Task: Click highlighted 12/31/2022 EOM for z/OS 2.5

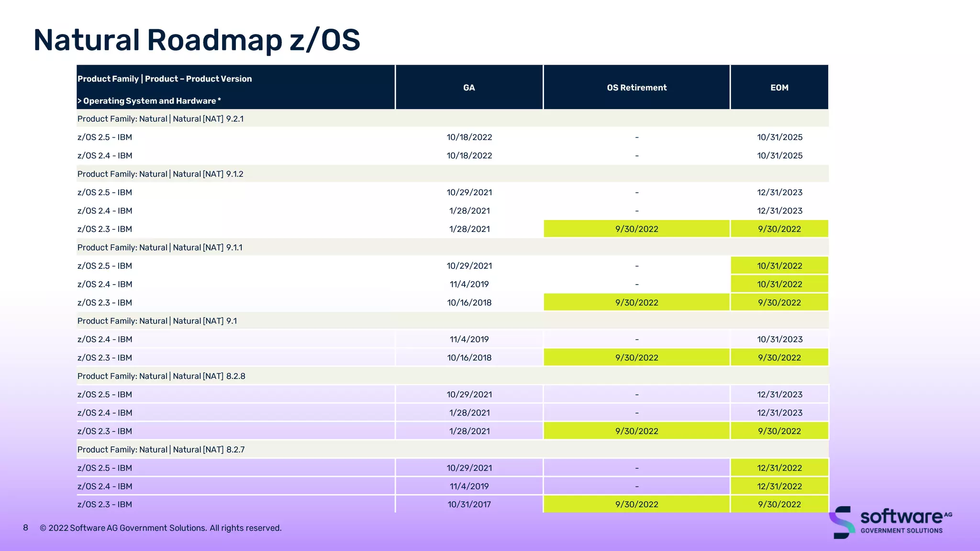Action: click(779, 468)
